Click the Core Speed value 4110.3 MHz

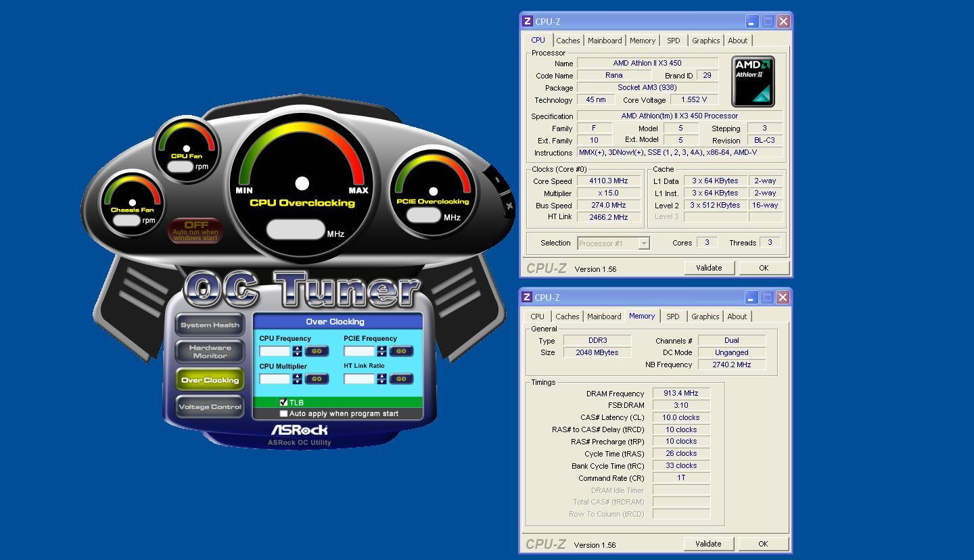[x=609, y=181]
